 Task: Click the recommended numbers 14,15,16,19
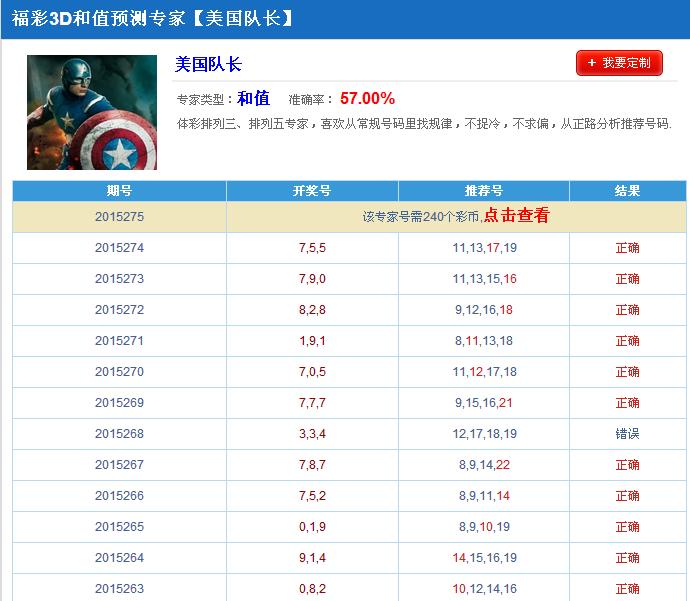484,558
